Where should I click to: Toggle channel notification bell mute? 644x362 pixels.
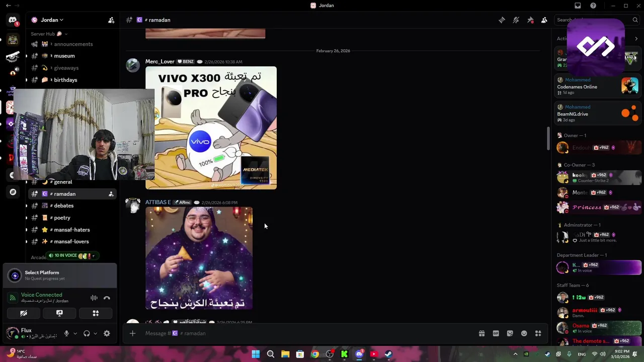pyautogui.click(x=516, y=20)
